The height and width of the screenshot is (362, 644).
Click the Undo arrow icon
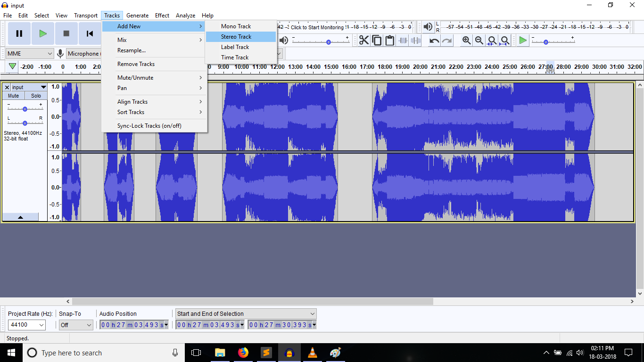[434, 41]
